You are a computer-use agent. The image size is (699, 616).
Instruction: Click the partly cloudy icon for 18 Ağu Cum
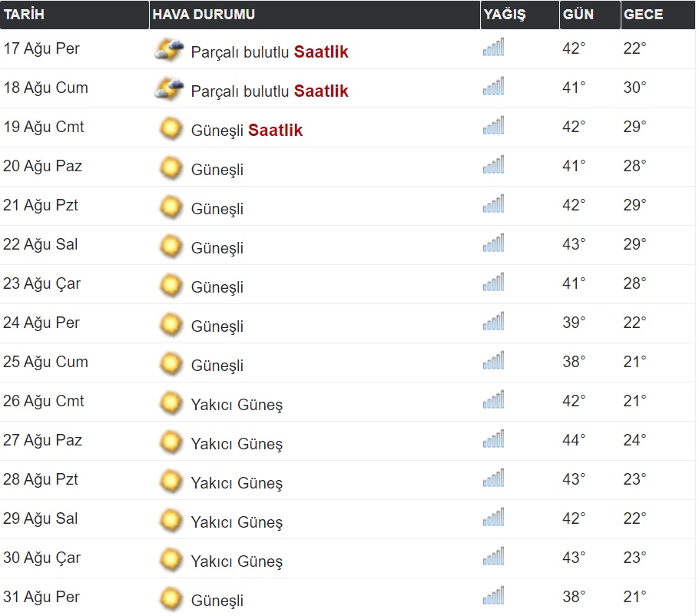tap(169, 89)
